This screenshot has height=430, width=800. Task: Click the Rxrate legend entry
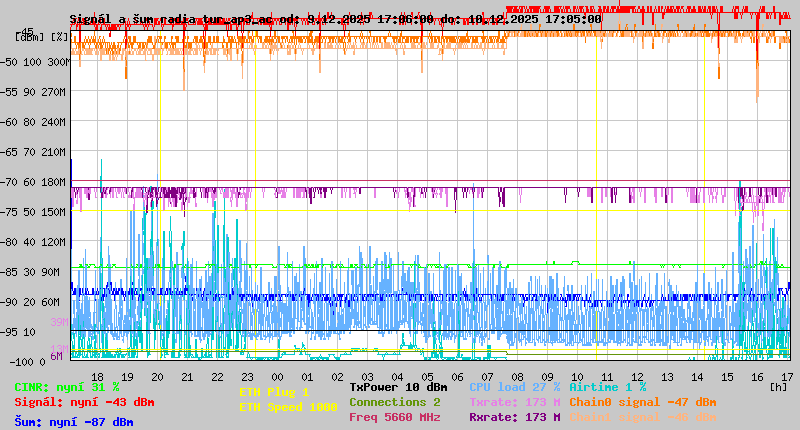point(514,417)
